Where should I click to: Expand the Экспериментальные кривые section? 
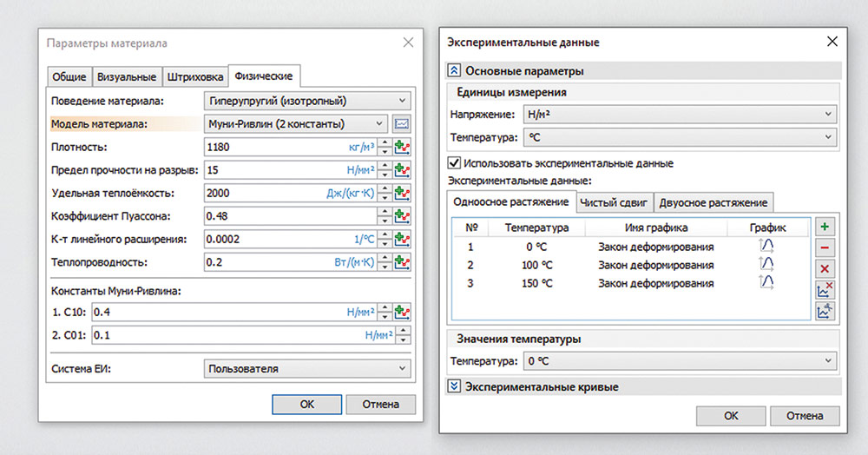tap(454, 386)
